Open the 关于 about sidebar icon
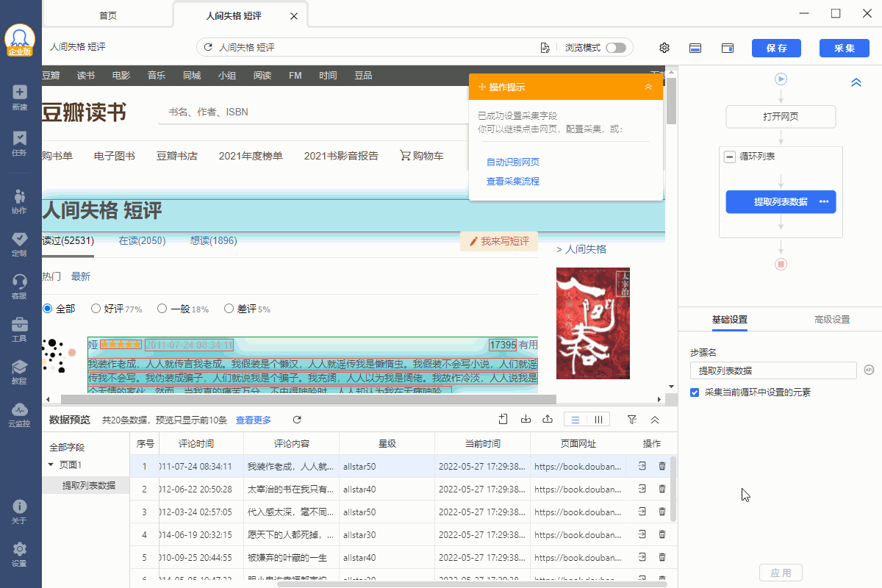882x588 pixels. [20, 512]
